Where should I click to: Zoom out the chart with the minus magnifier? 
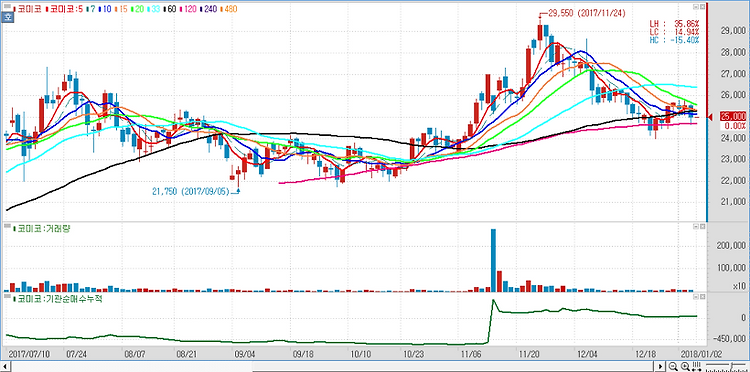click(673, 367)
